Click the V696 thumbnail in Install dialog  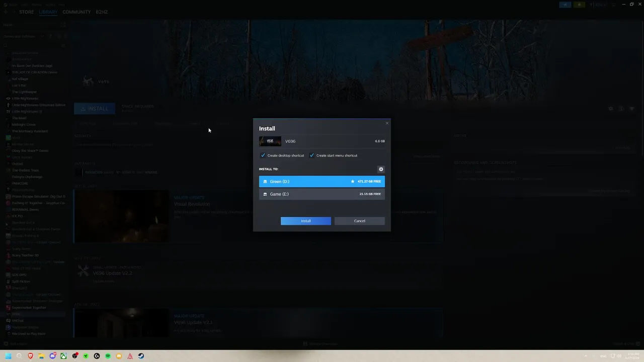[x=270, y=141]
